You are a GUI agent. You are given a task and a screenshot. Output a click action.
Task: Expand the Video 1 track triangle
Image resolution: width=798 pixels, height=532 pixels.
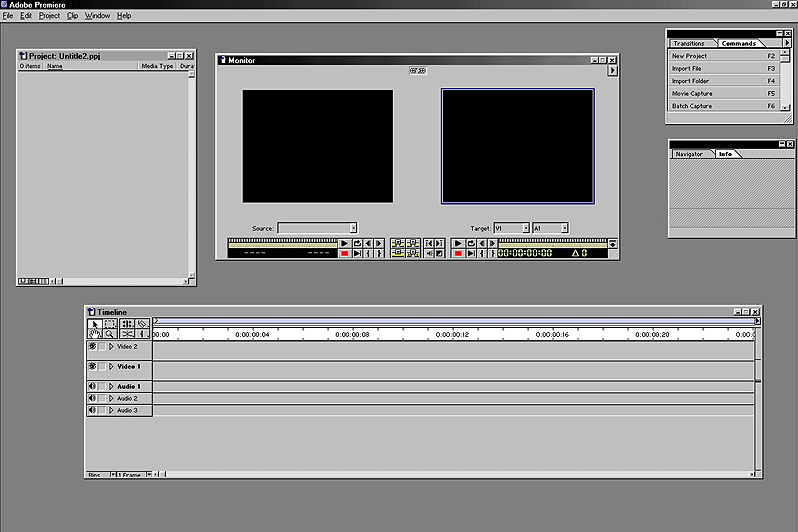[x=111, y=367]
